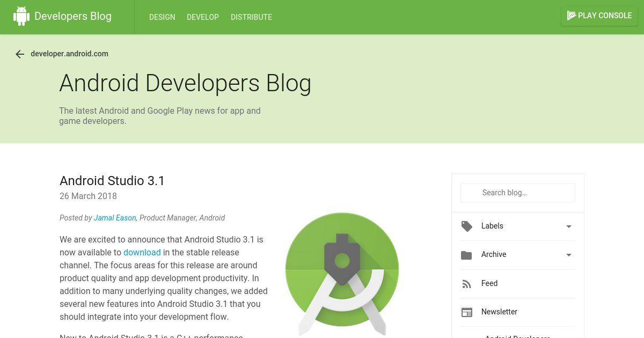Click the Feed RSS icon
Viewport: 644px width, 338px height.
pos(466,284)
